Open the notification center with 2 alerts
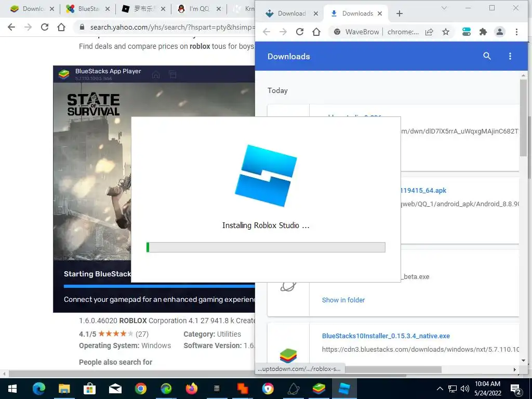This screenshot has width=532, height=399. 516,389
